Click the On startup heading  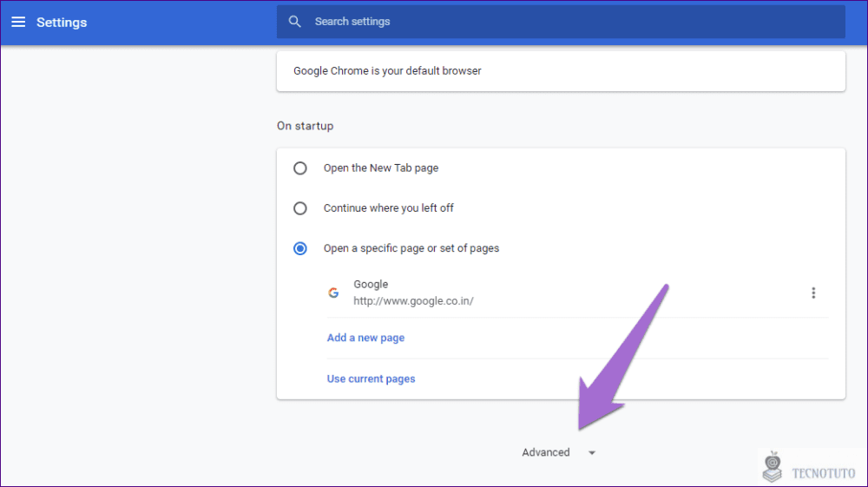click(x=305, y=126)
